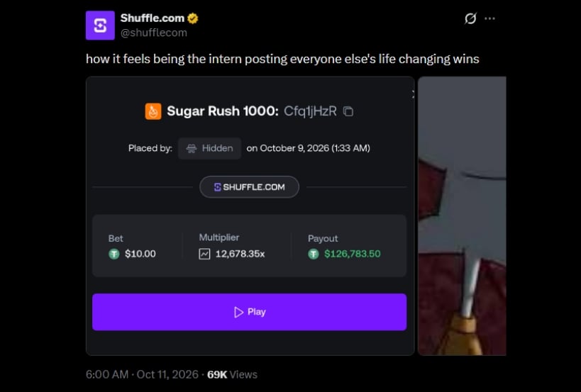Click the SHUFFLE.COM logo pill
Viewport: 581px width, 392px height.
click(x=250, y=187)
